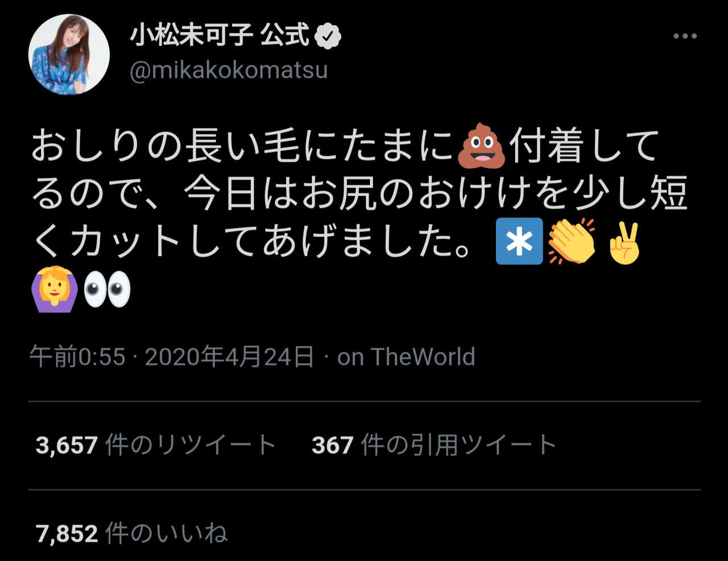Viewport: 728px width, 561px height.
Task: Click the woman gesturing OK emoji
Action: click(54, 289)
